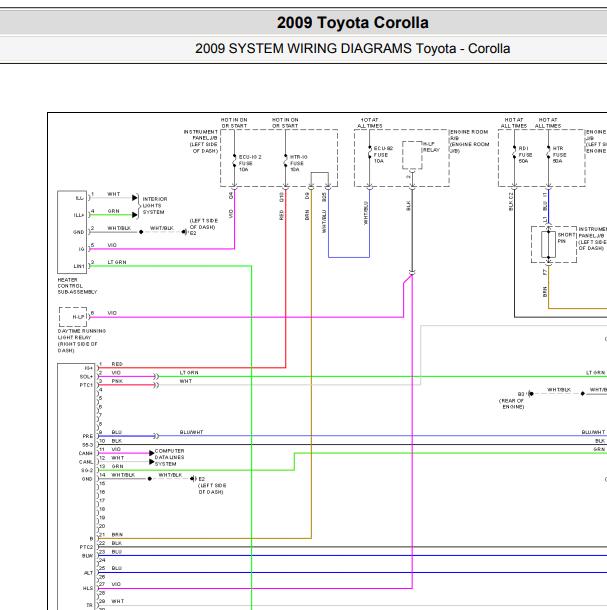The image size is (607, 610).
Task: Click the 'HLS' terminal at pin 27
Action: click(x=88, y=588)
